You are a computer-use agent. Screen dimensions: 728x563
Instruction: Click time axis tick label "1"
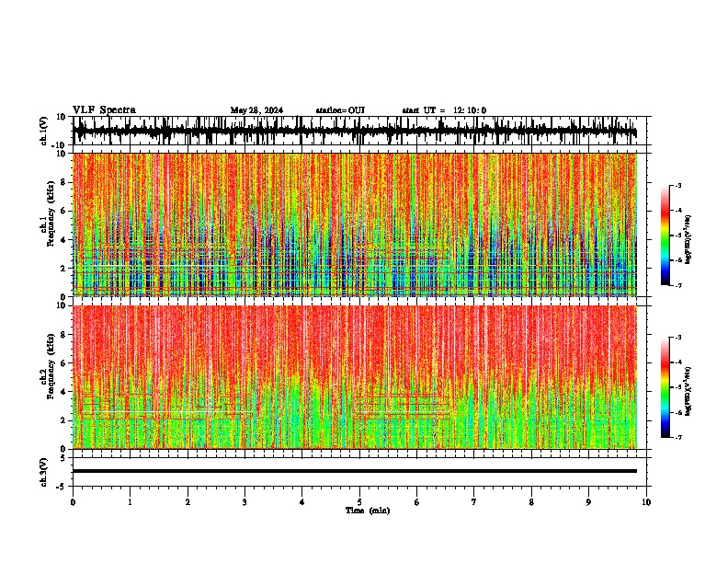click(x=130, y=502)
